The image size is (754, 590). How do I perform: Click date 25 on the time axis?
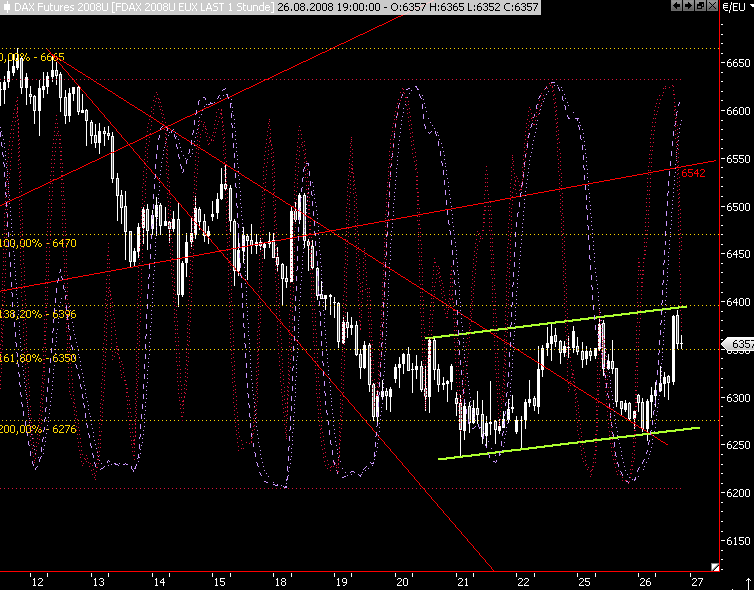pyautogui.click(x=584, y=582)
